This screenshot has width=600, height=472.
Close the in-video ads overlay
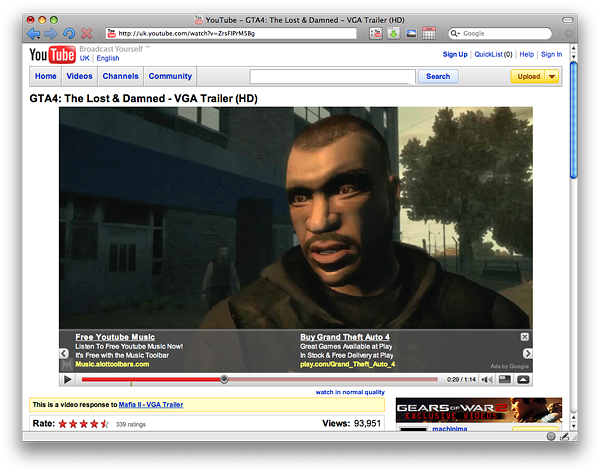[x=525, y=337]
